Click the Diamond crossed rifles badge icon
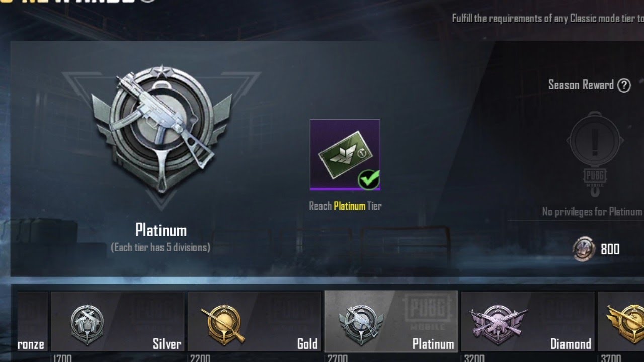The width and height of the screenshot is (644, 362). [498, 322]
